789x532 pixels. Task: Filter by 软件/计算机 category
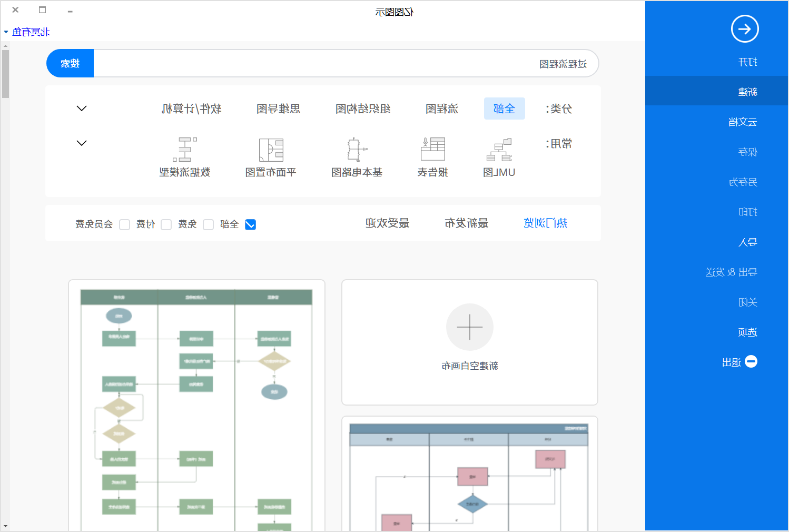pos(192,109)
